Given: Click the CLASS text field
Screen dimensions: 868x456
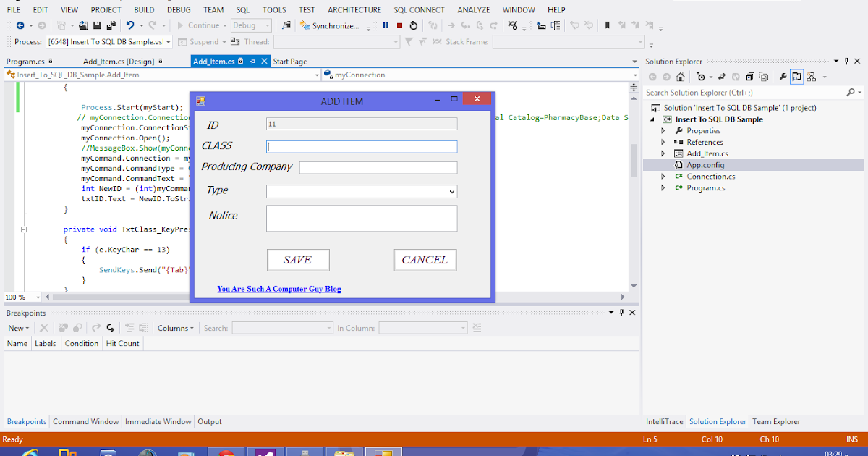Looking at the screenshot, I should pos(362,146).
